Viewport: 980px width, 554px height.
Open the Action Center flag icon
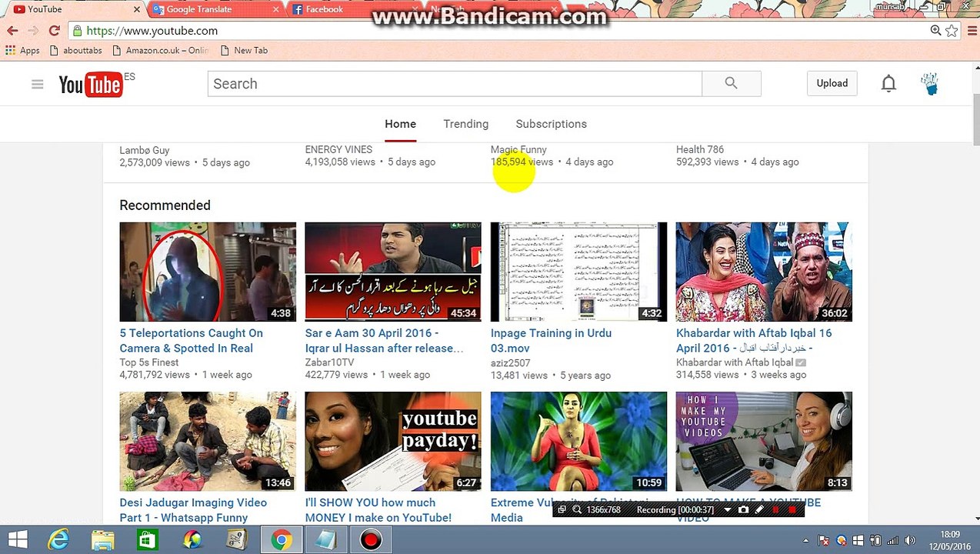(x=824, y=541)
